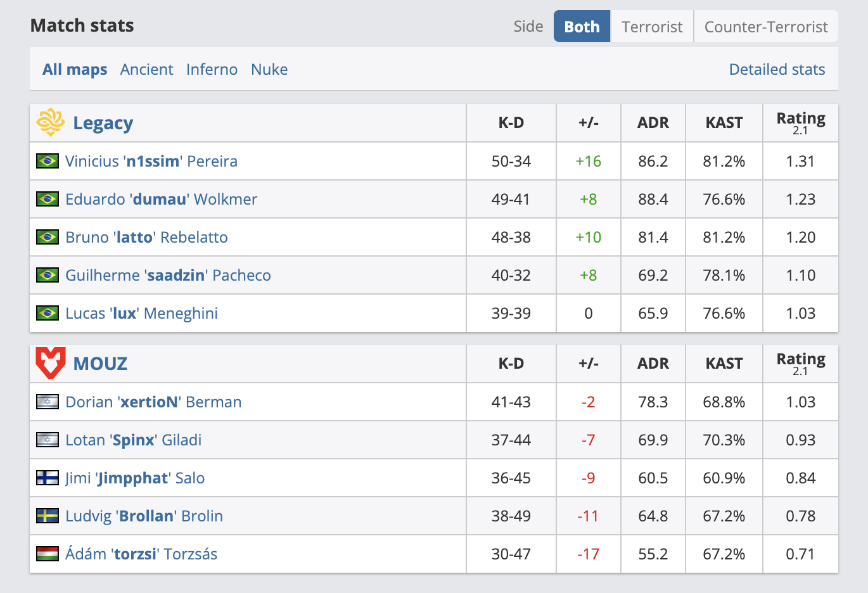Click the Legacy team logo icon
The height and width of the screenshot is (593, 868).
click(x=51, y=122)
